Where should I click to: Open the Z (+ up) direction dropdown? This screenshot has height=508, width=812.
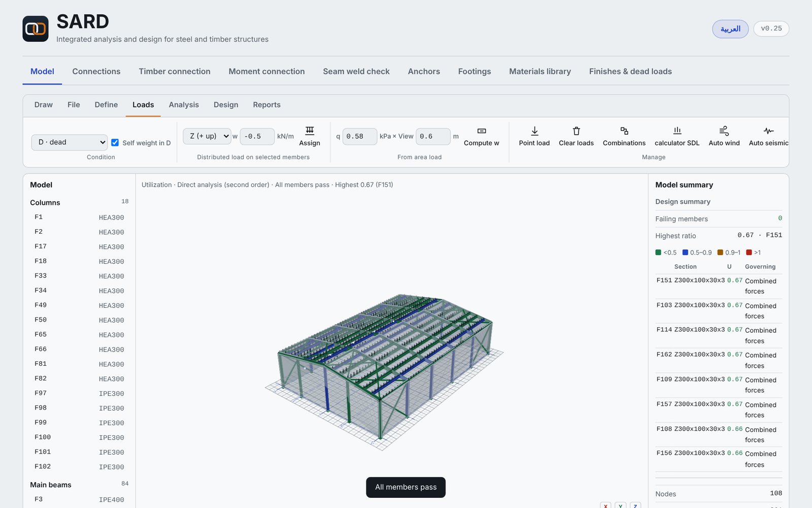click(207, 136)
